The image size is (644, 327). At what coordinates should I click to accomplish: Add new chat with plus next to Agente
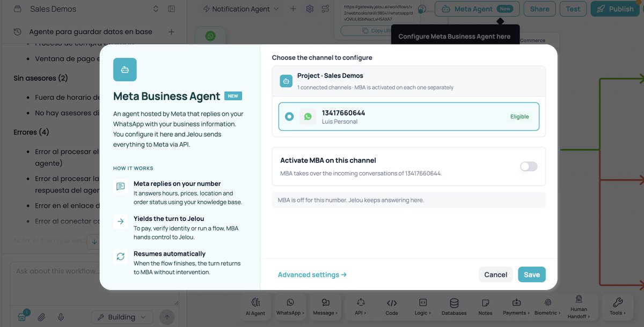pos(172,32)
